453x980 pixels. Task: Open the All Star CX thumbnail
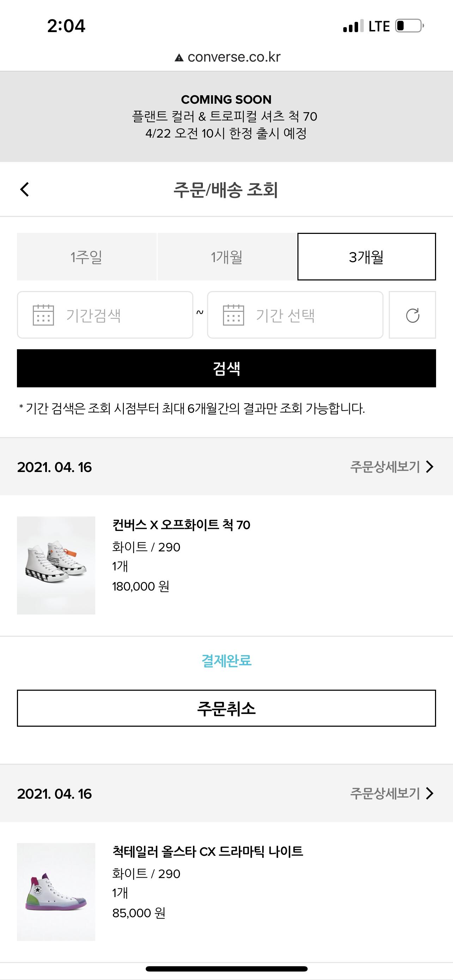click(x=56, y=892)
